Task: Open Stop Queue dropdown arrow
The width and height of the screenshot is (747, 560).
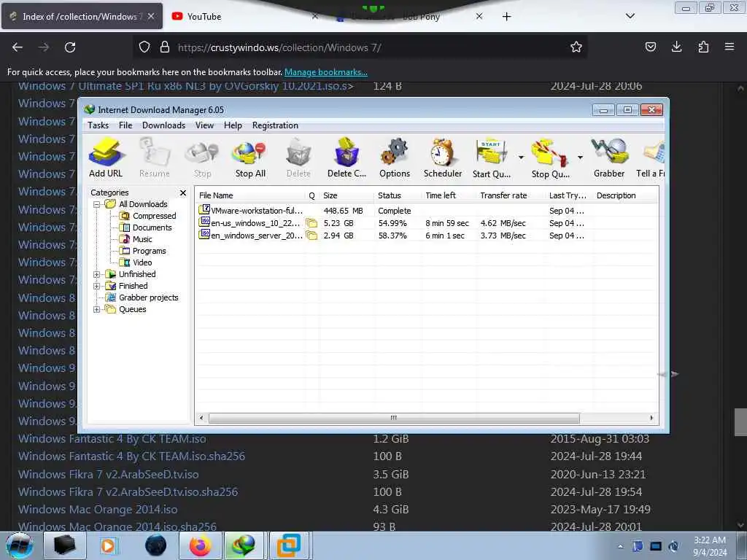Action: click(580, 157)
